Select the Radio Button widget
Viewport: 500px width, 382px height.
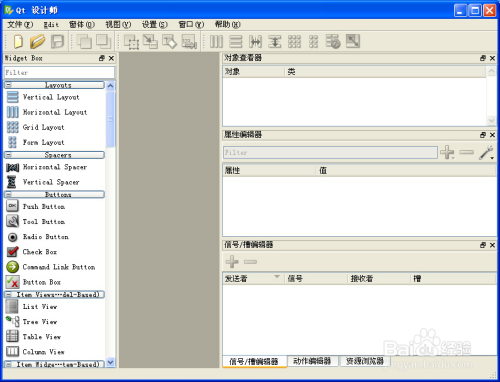[x=45, y=237]
